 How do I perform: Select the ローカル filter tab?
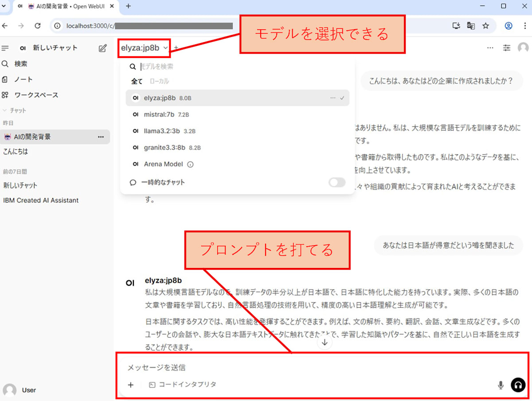159,81
